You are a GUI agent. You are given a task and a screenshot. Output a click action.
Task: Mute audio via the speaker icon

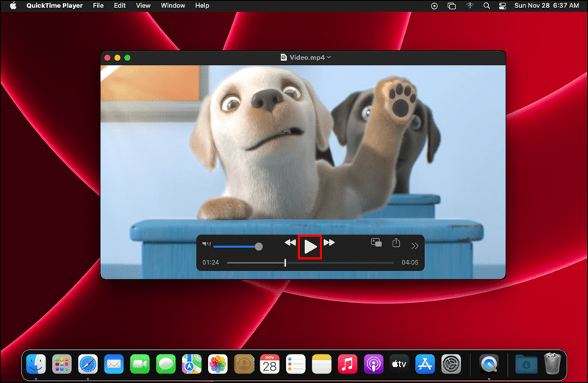(207, 244)
